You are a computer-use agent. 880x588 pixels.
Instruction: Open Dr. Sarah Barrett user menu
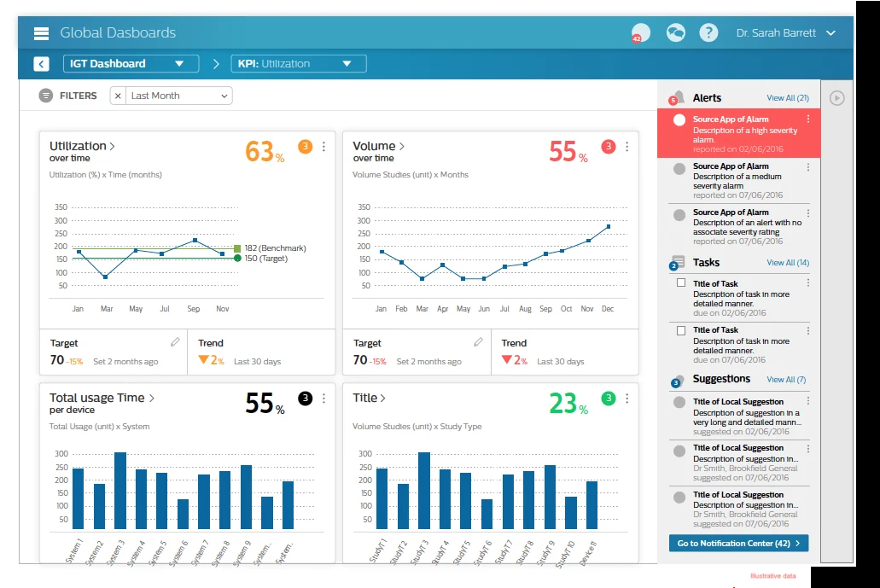pos(786,33)
